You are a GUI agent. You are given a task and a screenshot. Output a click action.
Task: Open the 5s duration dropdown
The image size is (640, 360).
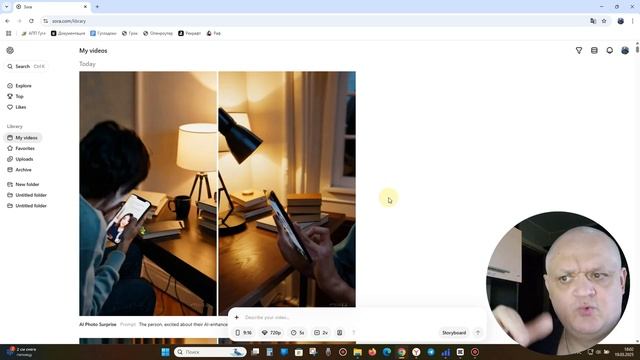[298, 333]
